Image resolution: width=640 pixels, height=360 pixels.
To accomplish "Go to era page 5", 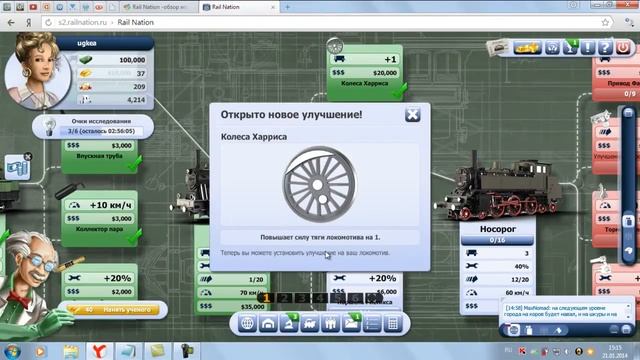I will [x=338, y=298].
